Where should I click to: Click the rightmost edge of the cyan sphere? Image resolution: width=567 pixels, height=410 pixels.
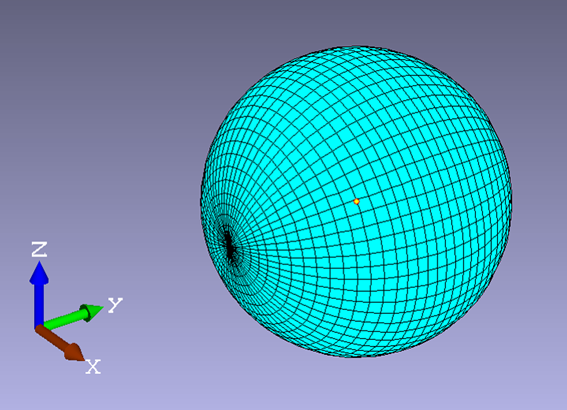[511, 201]
